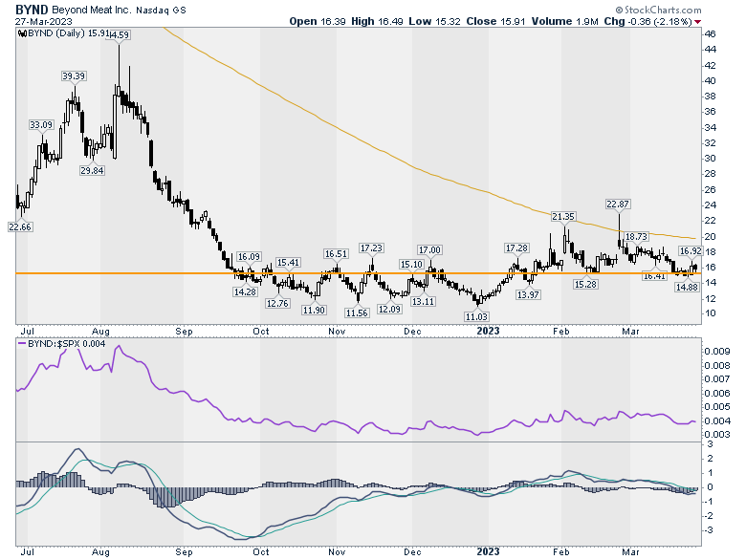Screen dimensions: 746x560
Task: Click the 2023 label on price chart axis
Action: pos(488,331)
